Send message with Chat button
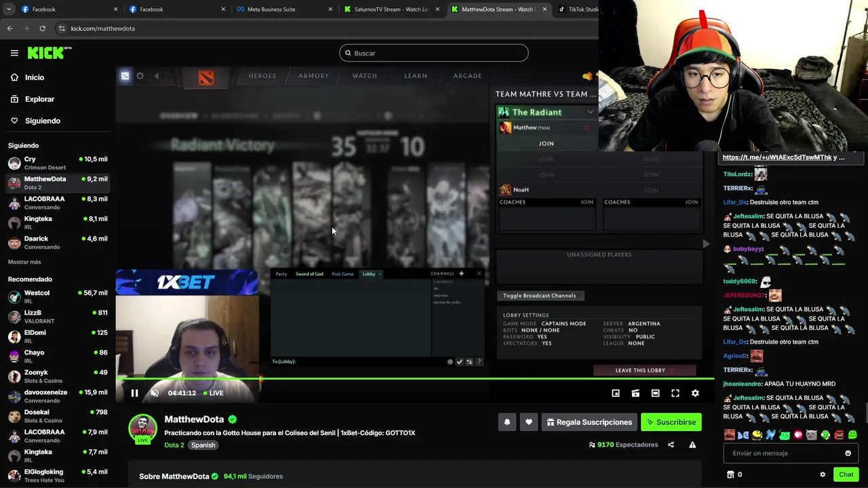Viewport: 868px width, 488px height. tap(846, 474)
